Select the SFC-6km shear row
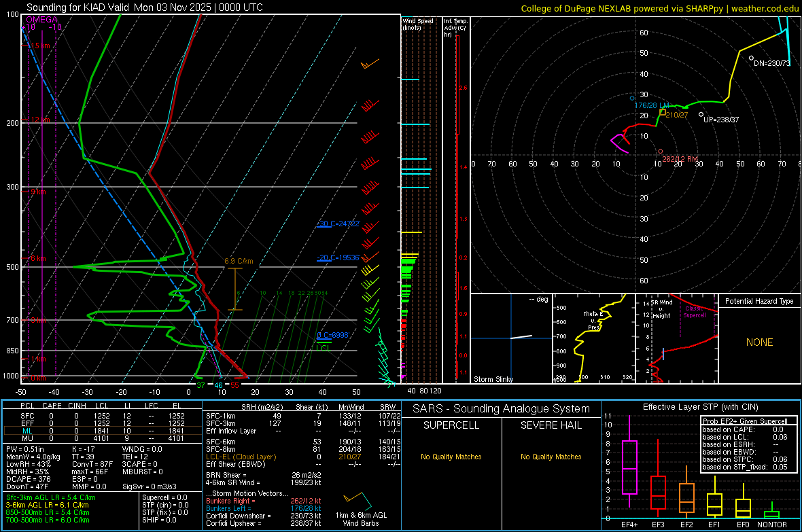802x532 pixels. [x=303, y=442]
